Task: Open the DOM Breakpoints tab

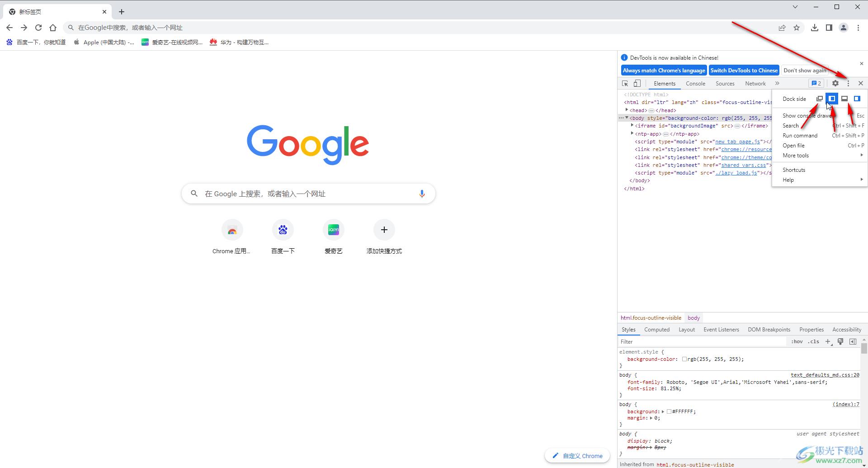Action: point(769,330)
